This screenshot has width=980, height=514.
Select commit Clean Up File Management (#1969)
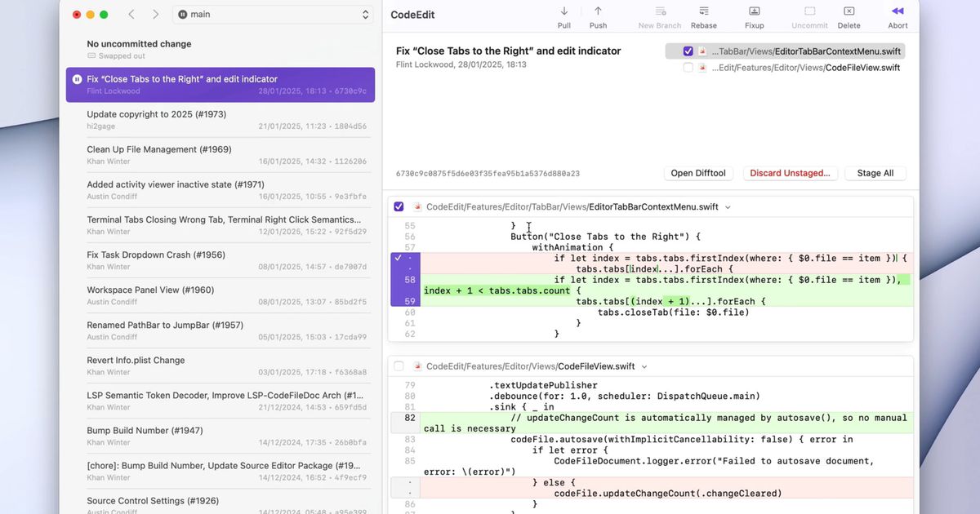220,155
